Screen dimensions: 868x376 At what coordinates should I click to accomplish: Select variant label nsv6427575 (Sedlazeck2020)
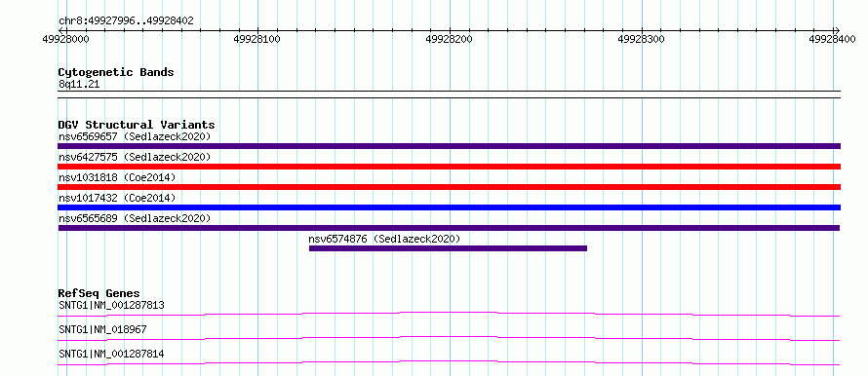pyautogui.click(x=135, y=157)
